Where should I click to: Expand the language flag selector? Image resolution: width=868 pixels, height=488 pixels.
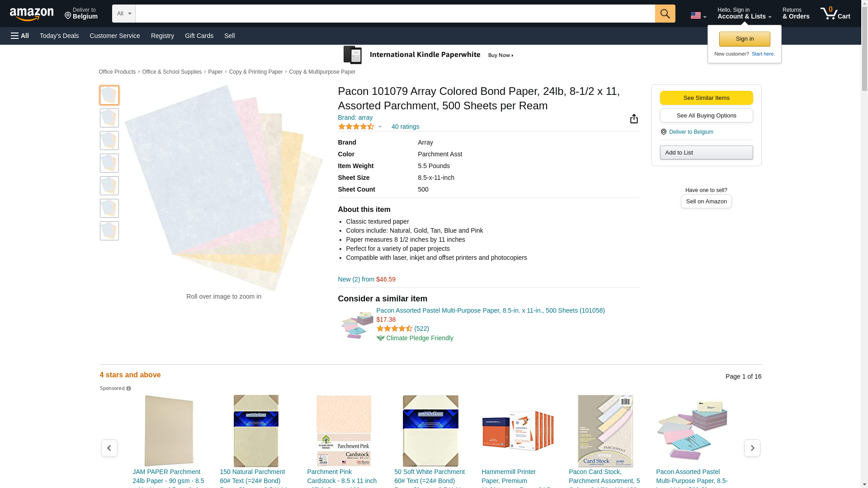698,16
